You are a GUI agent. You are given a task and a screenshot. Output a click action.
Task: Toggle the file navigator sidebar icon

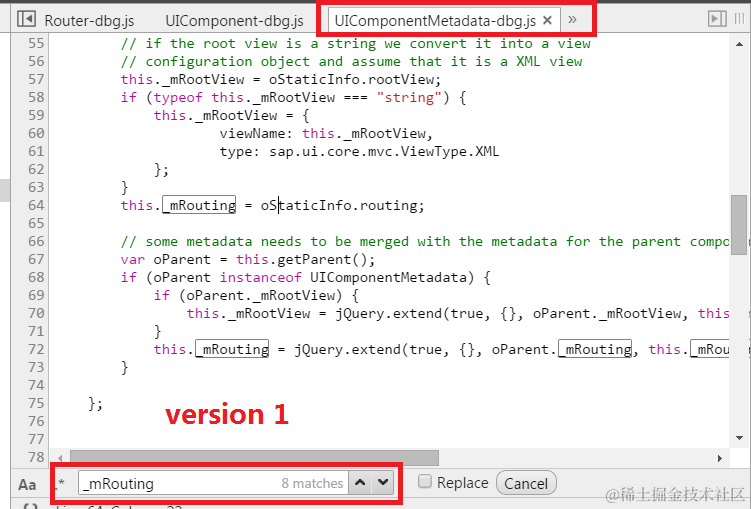[x=26, y=19]
